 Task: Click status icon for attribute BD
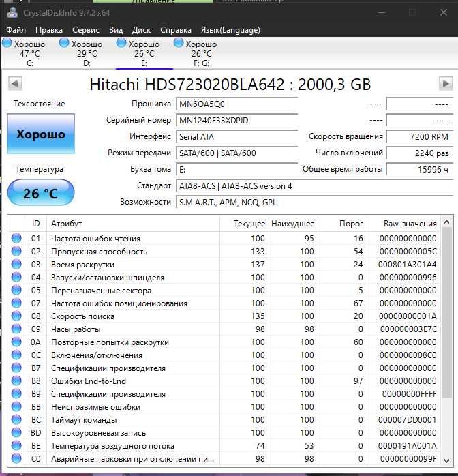[x=16, y=432]
